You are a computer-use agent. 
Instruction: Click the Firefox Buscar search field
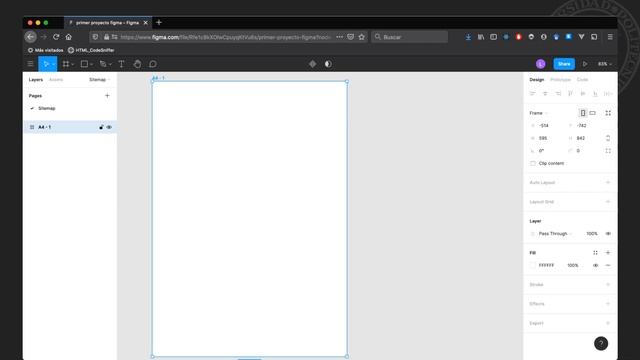pos(409,37)
